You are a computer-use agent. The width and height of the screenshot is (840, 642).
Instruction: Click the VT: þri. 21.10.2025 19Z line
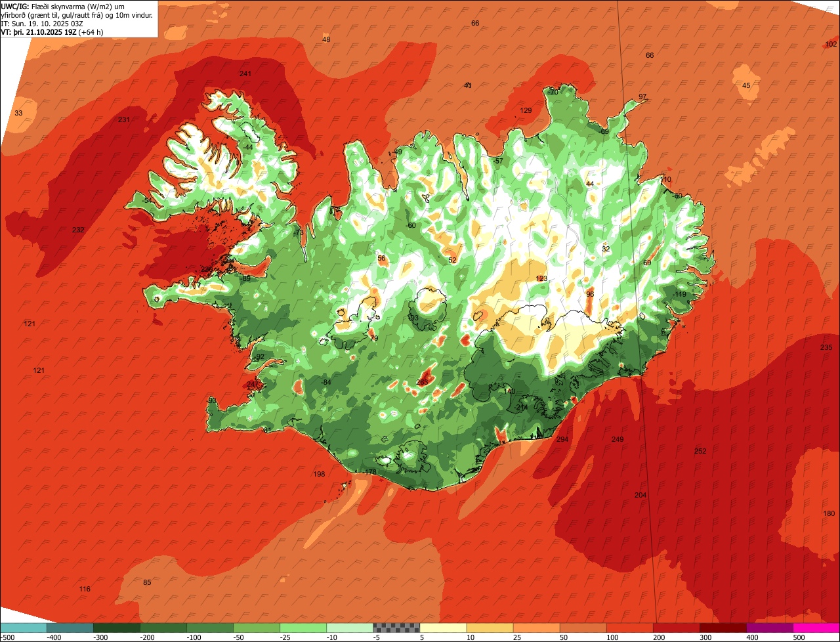pos(52,32)
